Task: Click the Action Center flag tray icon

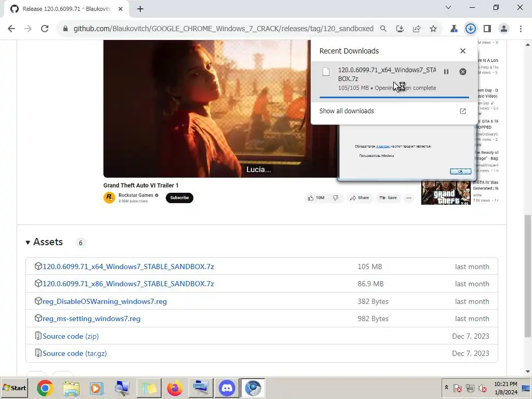Action: point(457,388)
